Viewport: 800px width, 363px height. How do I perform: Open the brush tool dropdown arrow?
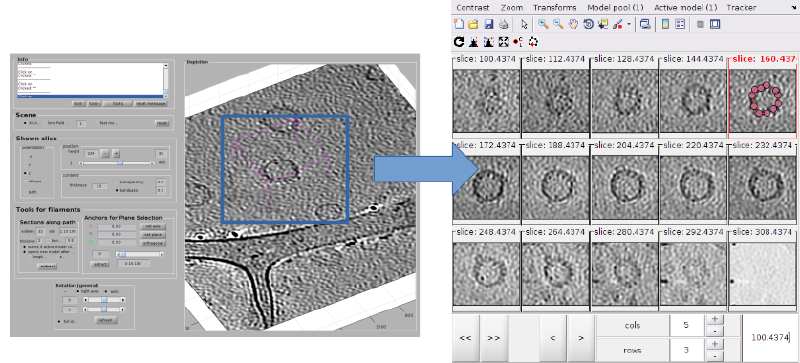pyautogui.click(x=629, y=24)
